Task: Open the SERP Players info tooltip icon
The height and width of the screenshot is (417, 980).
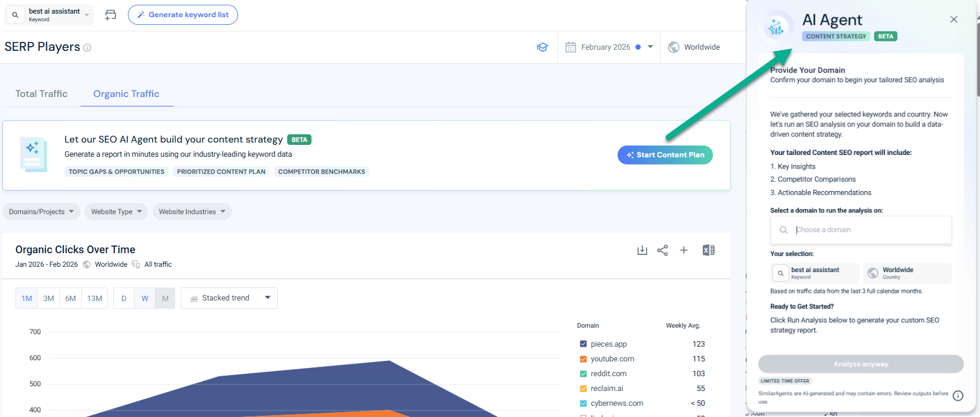Action: click(87, 47)
